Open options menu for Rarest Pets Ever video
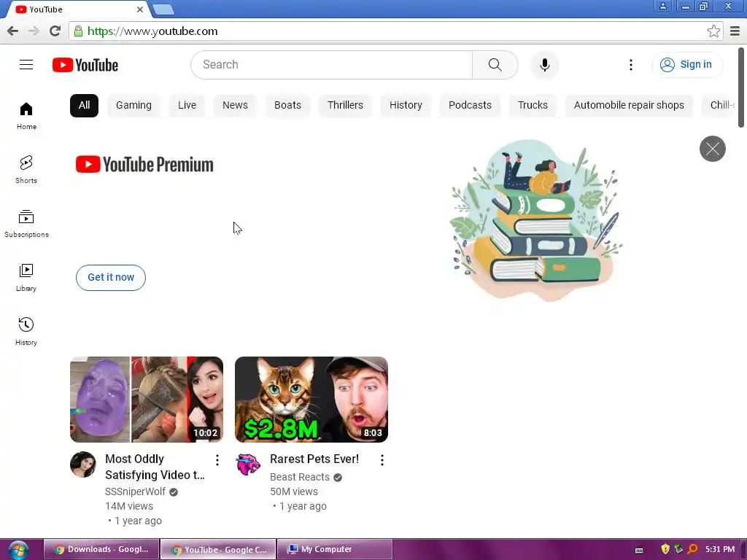 [382, 459]
